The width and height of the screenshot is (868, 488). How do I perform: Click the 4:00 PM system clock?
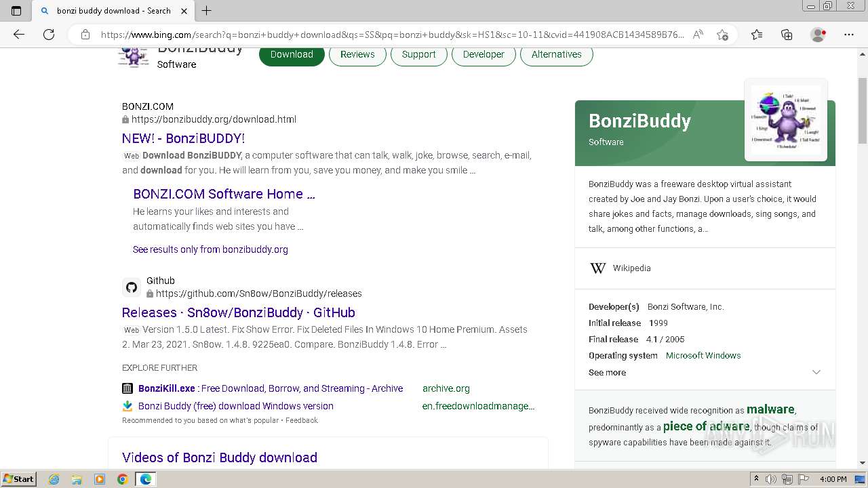point(833,479)
